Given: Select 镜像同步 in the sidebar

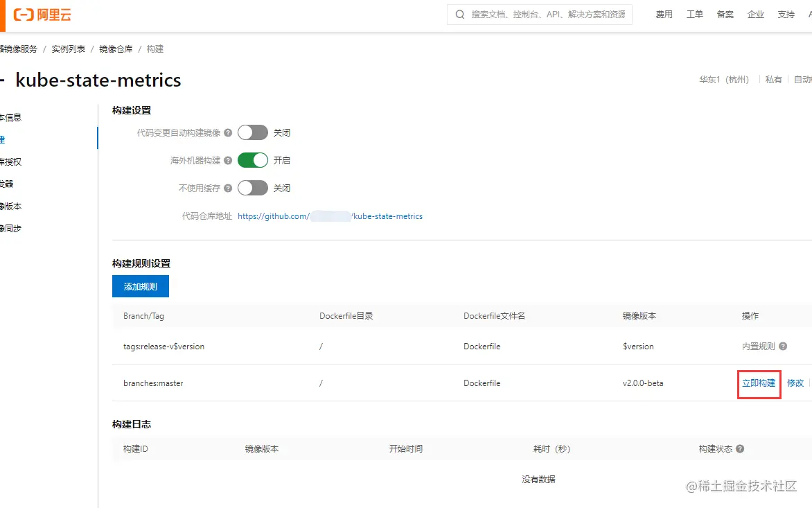Looking at the screenshot, I should click(11, 229).
